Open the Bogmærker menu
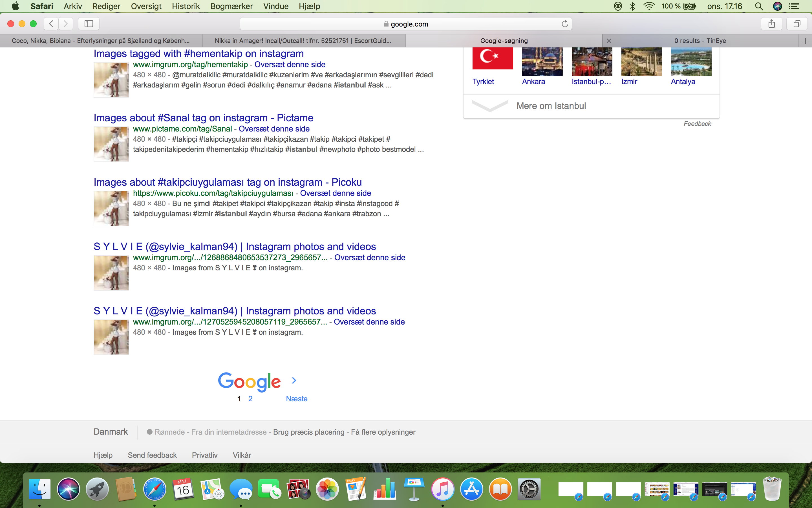 (231, 6)
